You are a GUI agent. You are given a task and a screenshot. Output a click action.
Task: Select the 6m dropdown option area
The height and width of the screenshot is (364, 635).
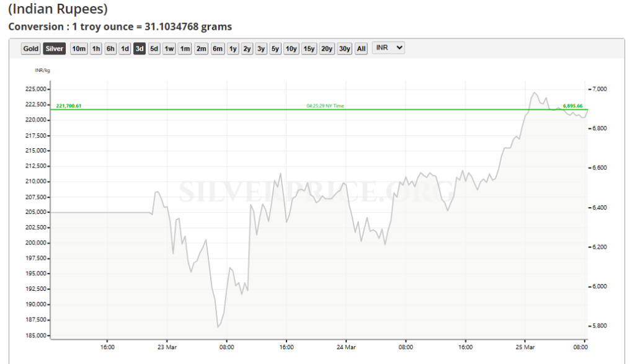(x=217, y=48)
